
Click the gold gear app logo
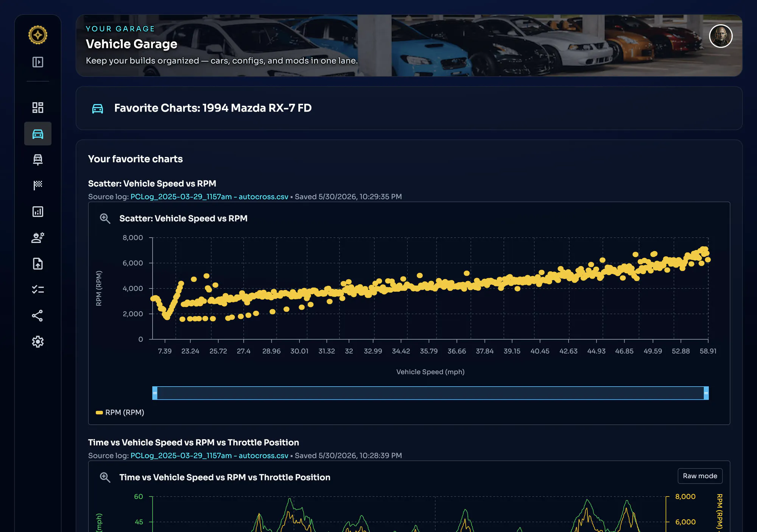point(38,35)
